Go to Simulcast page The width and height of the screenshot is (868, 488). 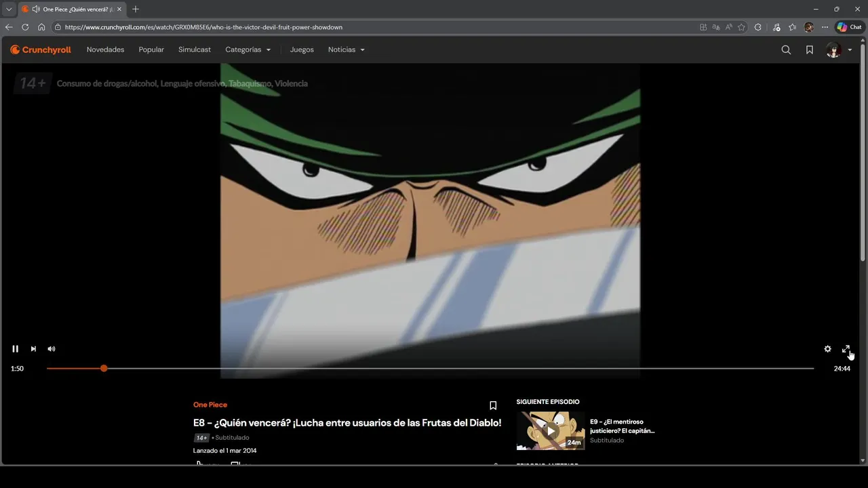tap(195, 49)
